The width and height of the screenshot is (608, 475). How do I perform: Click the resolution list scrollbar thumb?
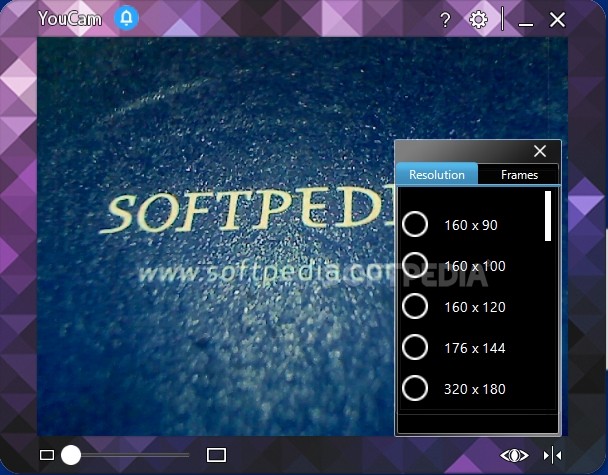click(x=548, y=216)
